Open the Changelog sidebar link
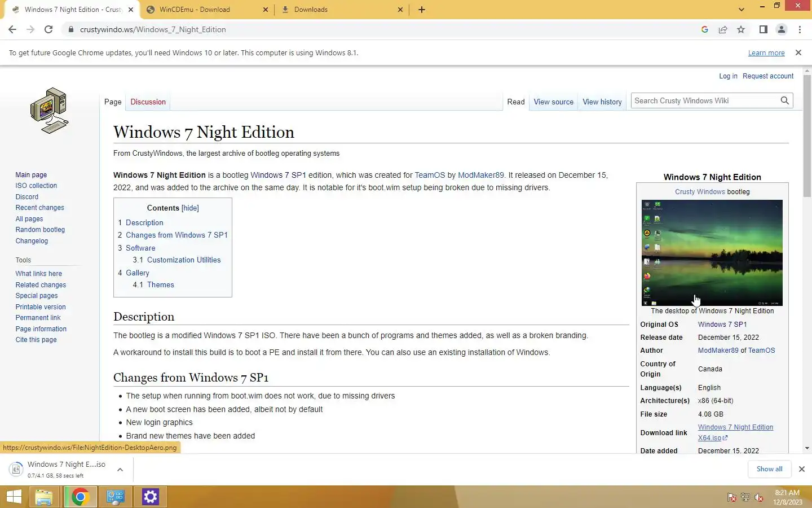 (32, 240)
